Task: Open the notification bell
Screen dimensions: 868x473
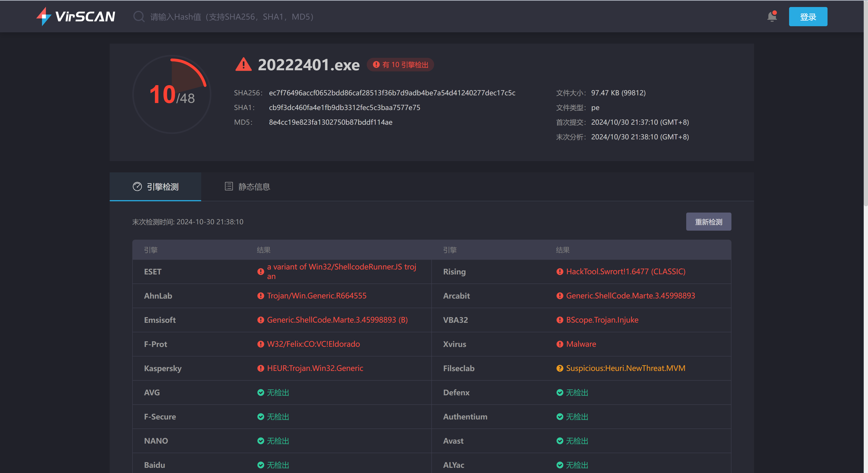Action: click(x=772, y=16)
